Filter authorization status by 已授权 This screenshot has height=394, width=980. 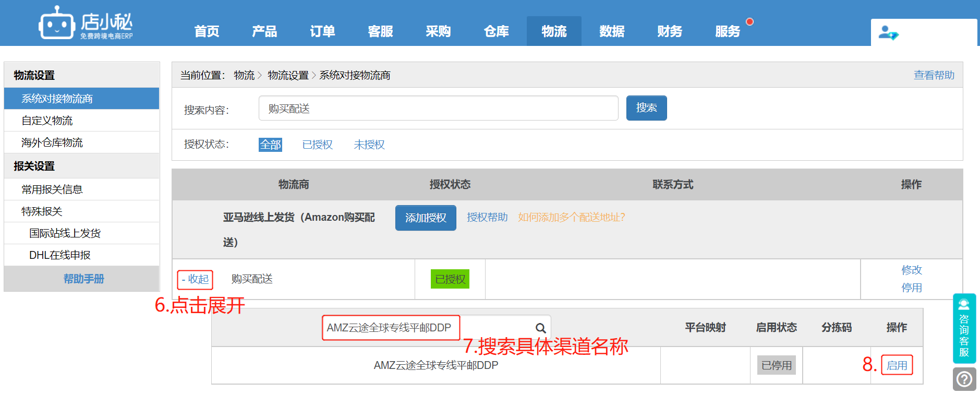pyautogui.click(x=317, y=145)
